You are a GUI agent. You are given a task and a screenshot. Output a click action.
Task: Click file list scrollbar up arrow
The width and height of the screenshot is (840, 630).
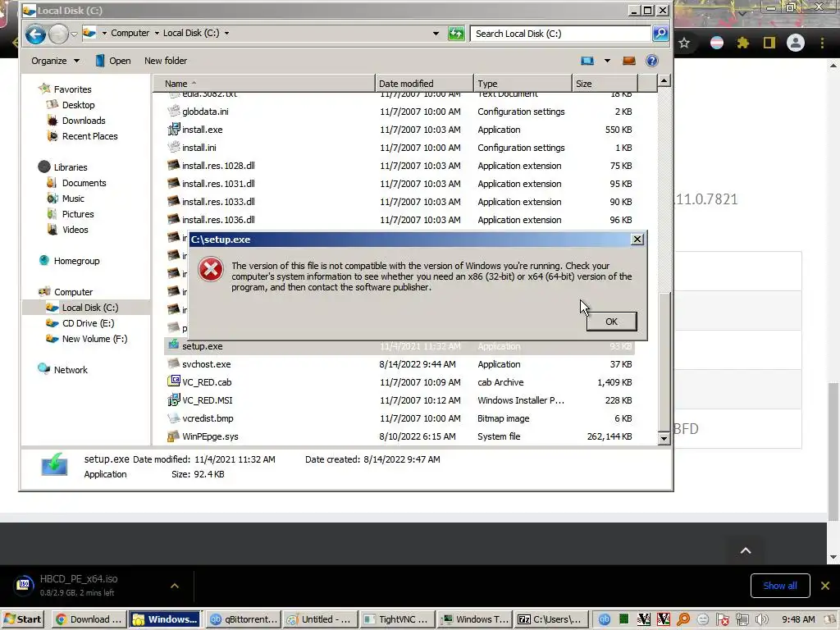664,81
